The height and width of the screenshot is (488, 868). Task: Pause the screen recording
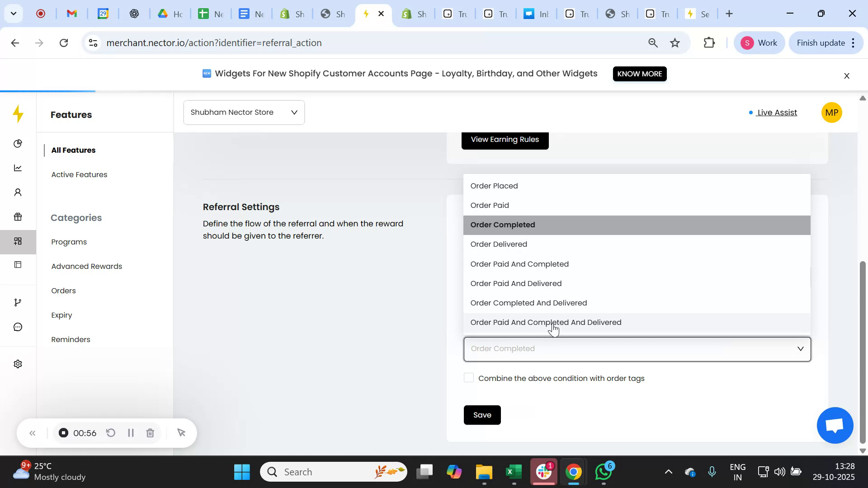pyautogui.click(x=131, y=432)
